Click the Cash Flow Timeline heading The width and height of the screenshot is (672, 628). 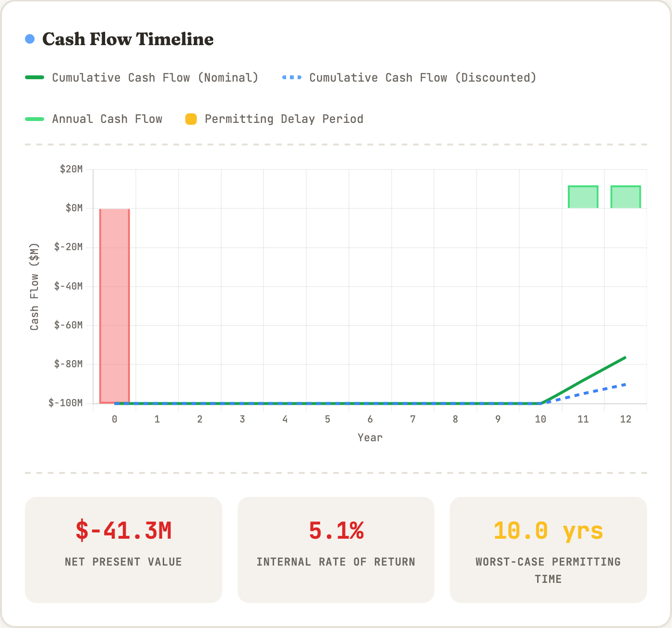click(128, 39)
